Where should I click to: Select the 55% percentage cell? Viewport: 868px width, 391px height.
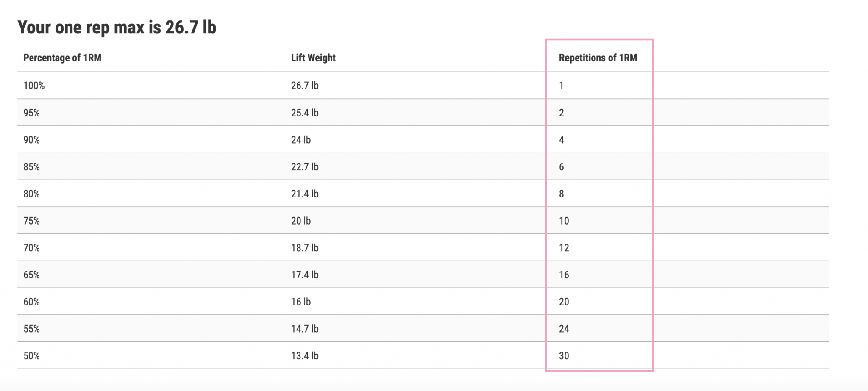[x=32, y=329]
